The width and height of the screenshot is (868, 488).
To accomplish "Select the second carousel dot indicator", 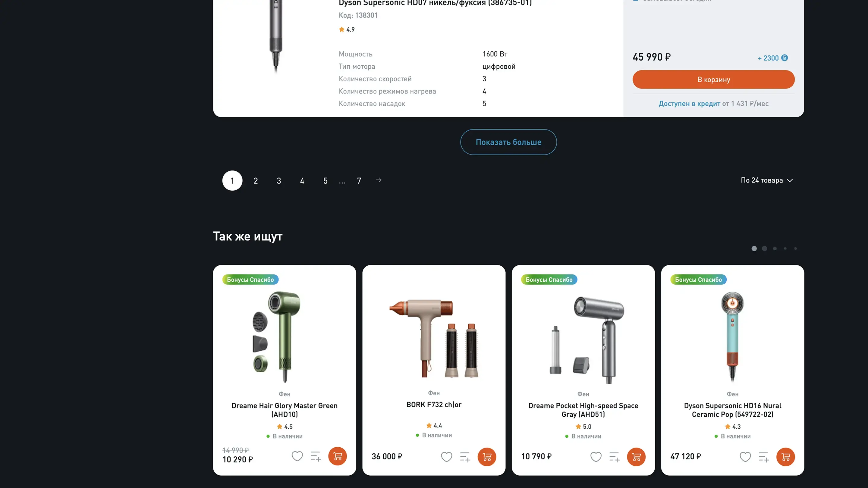I will coord(764,249).
